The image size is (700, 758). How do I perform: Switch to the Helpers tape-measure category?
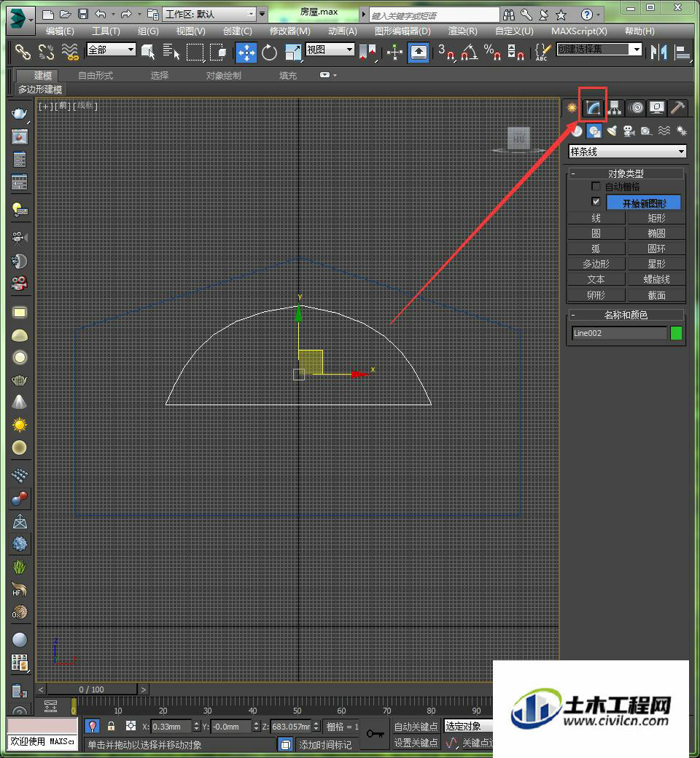click(x=646, y=130)
